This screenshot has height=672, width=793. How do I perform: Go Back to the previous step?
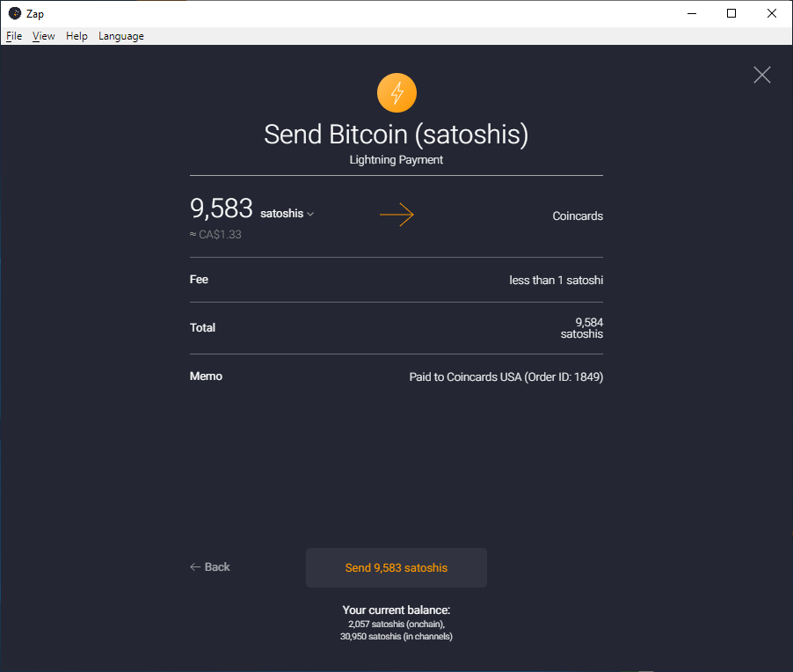click(x=210, y=567)
